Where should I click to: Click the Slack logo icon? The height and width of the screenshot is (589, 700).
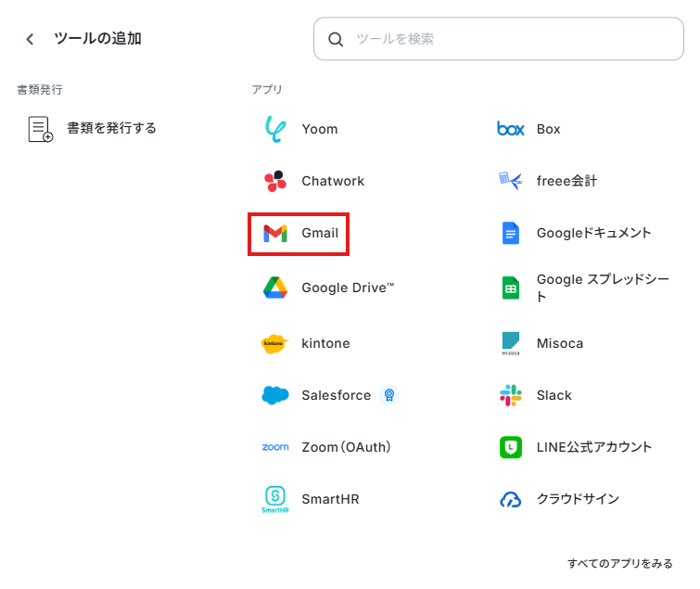tap(511, 395)
